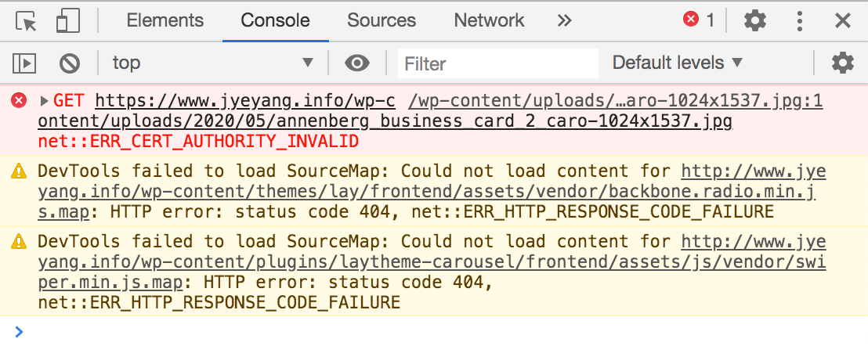Toggle the live expression eye icon
The image size is (868, 346).
(x=357, y=63)
